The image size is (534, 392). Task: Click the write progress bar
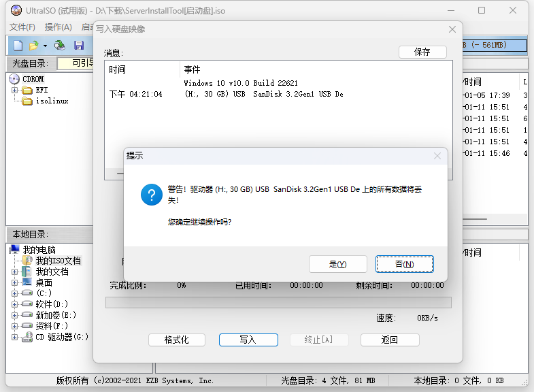pyautogui.click(x=279, y=302)
